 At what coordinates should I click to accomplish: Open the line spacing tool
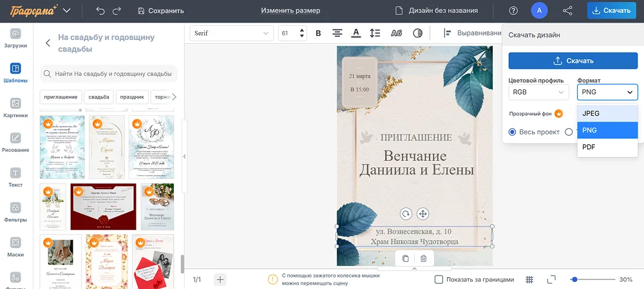tap(376, 33)
